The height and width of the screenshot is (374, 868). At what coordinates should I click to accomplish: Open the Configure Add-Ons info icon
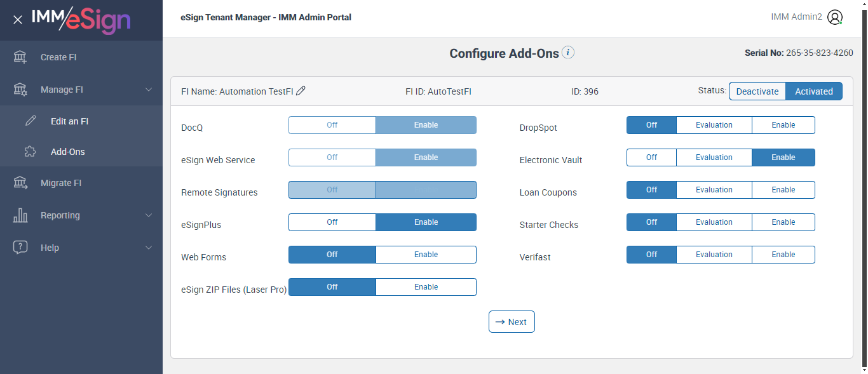pyautogui.click(x=568, y=53)
